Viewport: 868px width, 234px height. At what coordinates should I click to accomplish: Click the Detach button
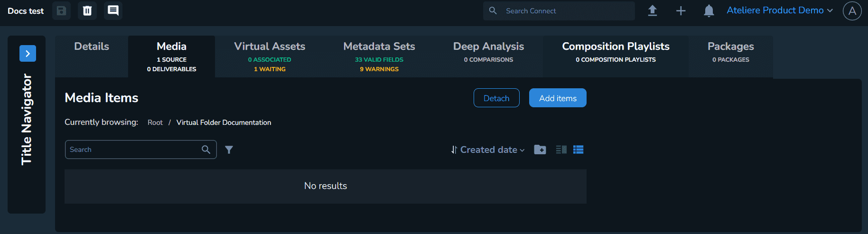coord(496,98)
